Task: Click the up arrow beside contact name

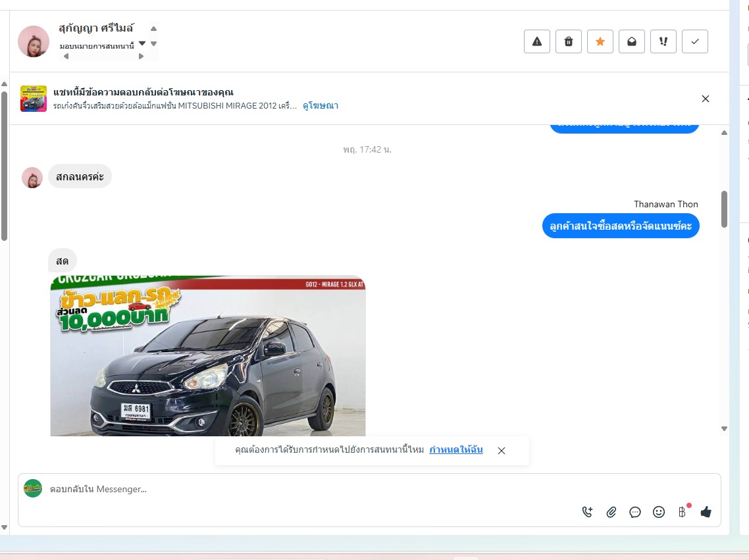Action: pyautogui.click(x=153, y=29)
